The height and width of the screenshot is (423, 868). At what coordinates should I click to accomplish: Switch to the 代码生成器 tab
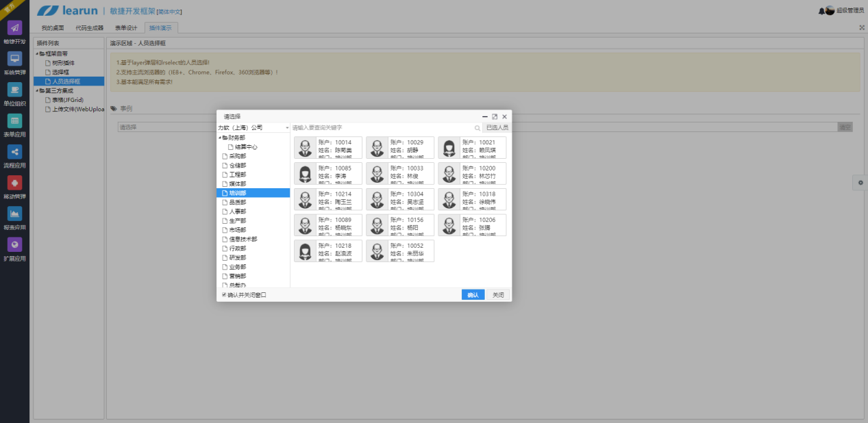click(x=89, y=28)
